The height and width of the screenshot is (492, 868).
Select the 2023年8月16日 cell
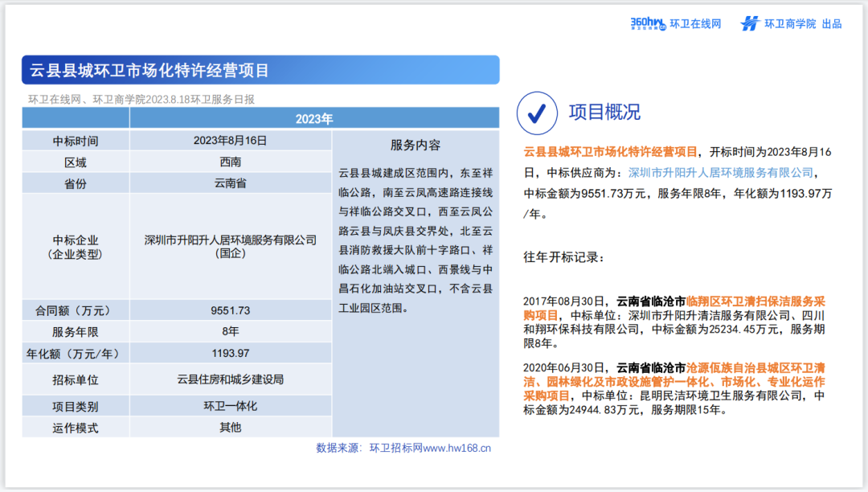coord(231,141)
